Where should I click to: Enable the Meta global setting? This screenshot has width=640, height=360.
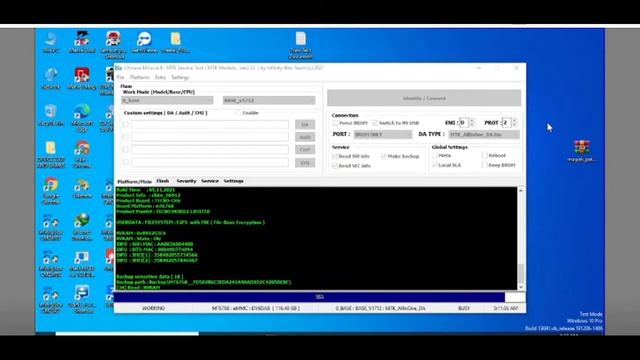click(x=435, y=156)
